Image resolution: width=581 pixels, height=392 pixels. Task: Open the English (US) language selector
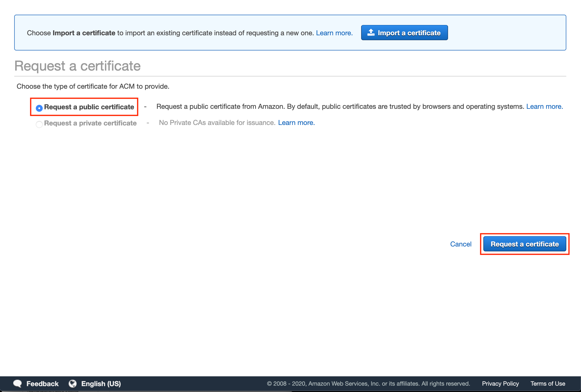[x=101, y=383]
